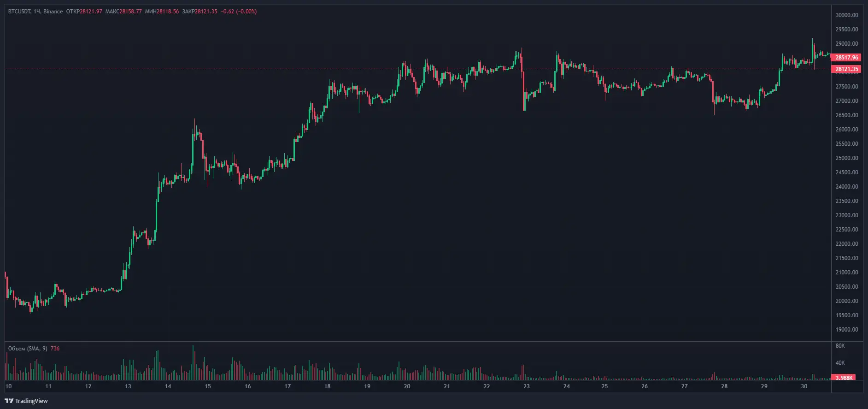
Task: Click the percentage change -0.00% text
Action: 246,12
